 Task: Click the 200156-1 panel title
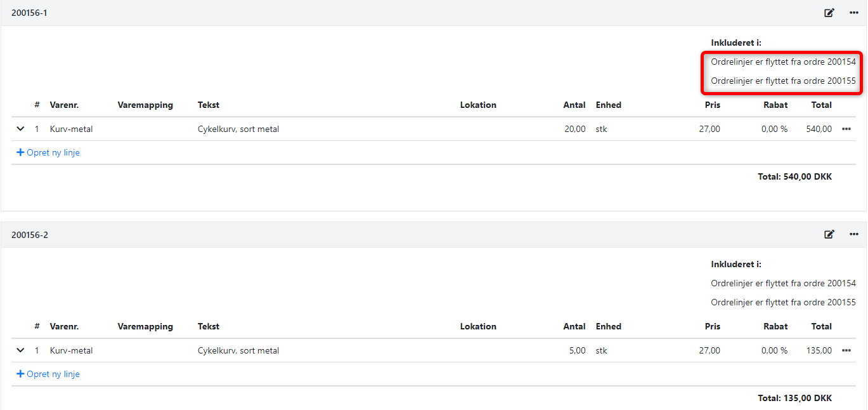29,13
